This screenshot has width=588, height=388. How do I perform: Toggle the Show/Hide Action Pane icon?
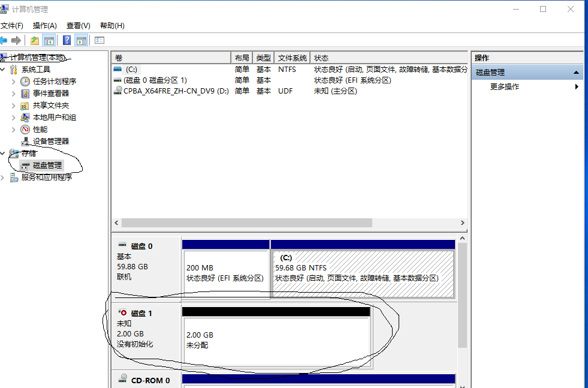click(82, 40)
